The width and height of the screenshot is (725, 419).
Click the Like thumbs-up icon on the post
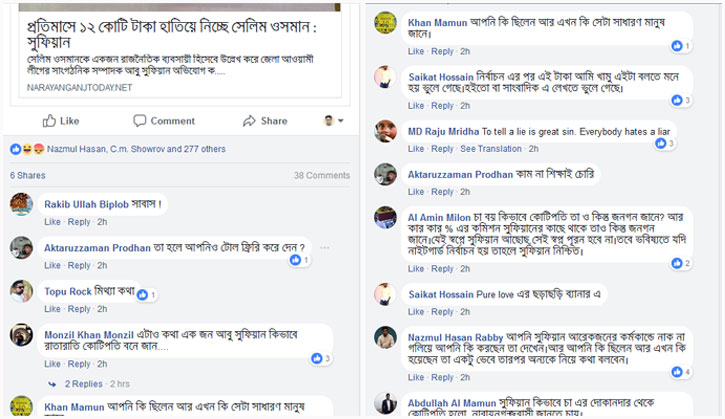(49, 121)
